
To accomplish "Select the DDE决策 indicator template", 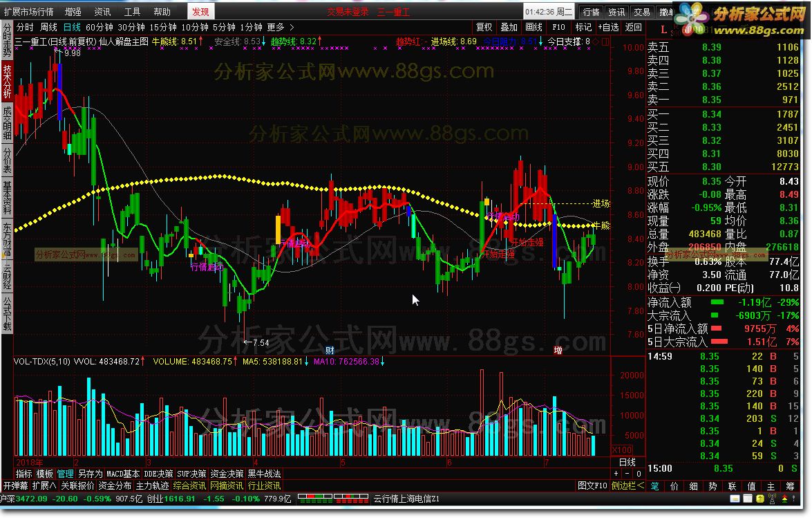I will (x=158, y=474).
